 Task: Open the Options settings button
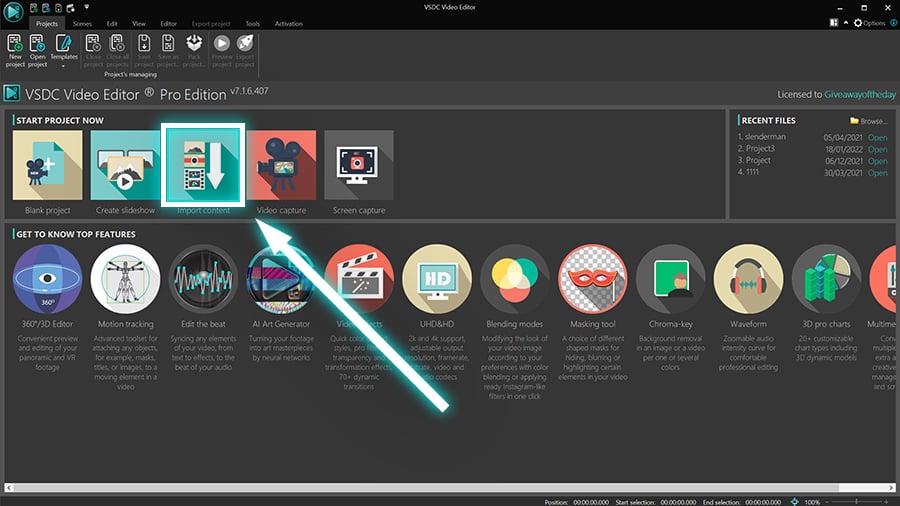(869, 23)
